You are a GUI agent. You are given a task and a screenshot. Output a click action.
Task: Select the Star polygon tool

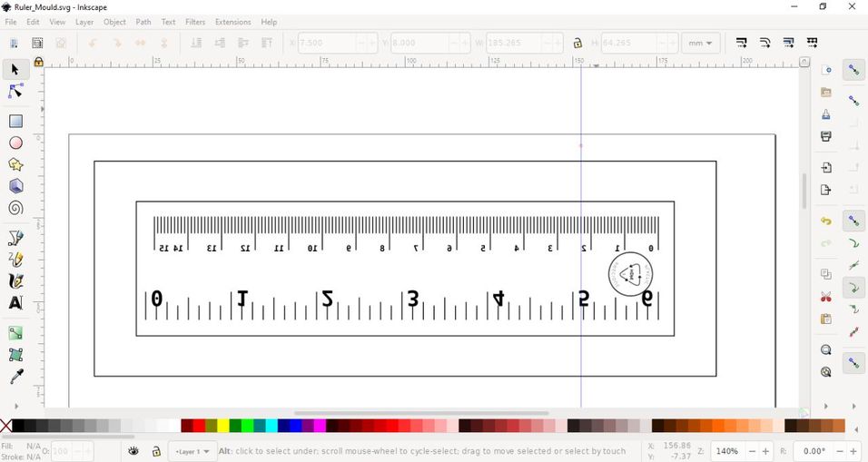[15, 164]
